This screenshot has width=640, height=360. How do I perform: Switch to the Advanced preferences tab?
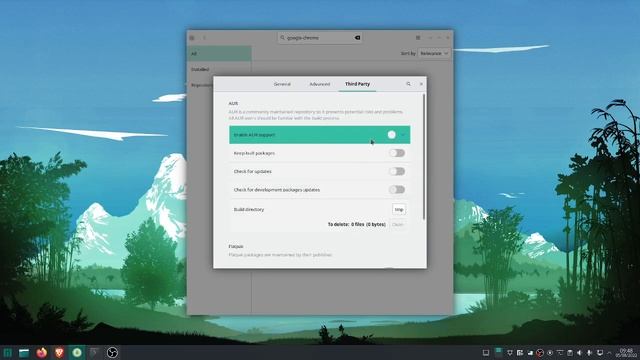(320, 84)
